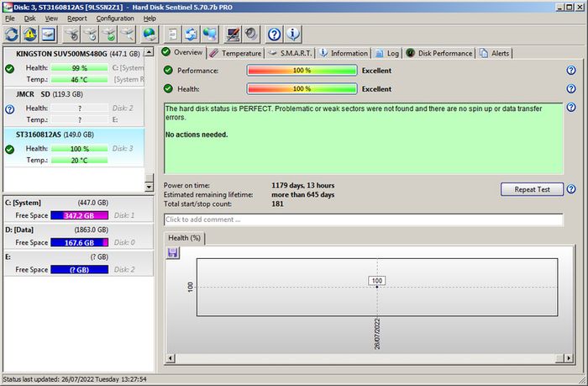Switch to the Overview tab
The image size is (588, 386).
(183, 52)
